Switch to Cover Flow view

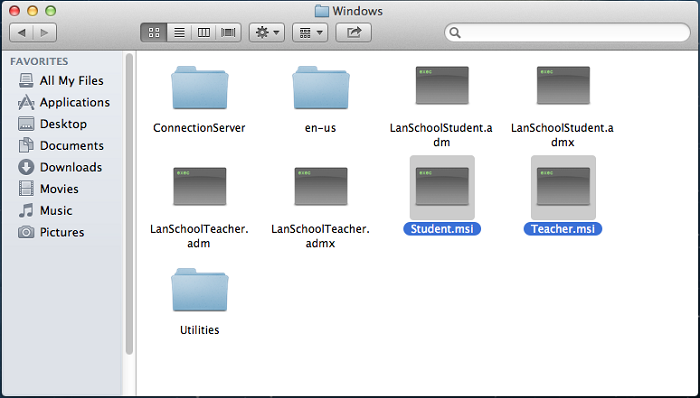point(229,33)
